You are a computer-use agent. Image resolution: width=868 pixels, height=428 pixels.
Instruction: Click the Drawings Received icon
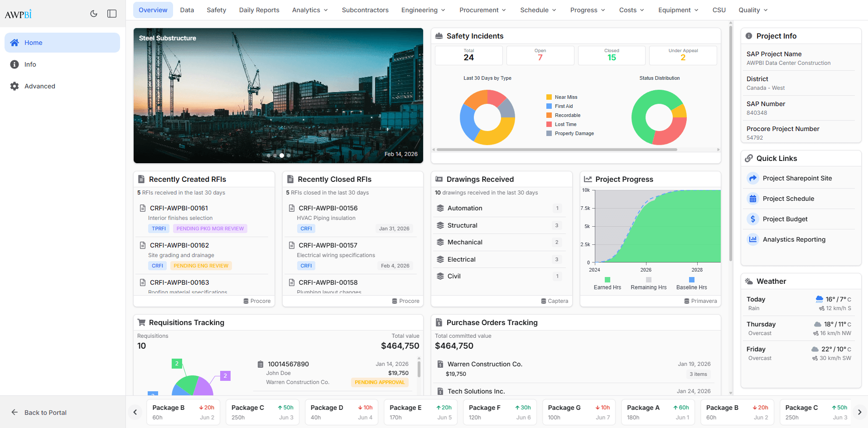click(439, 179)
